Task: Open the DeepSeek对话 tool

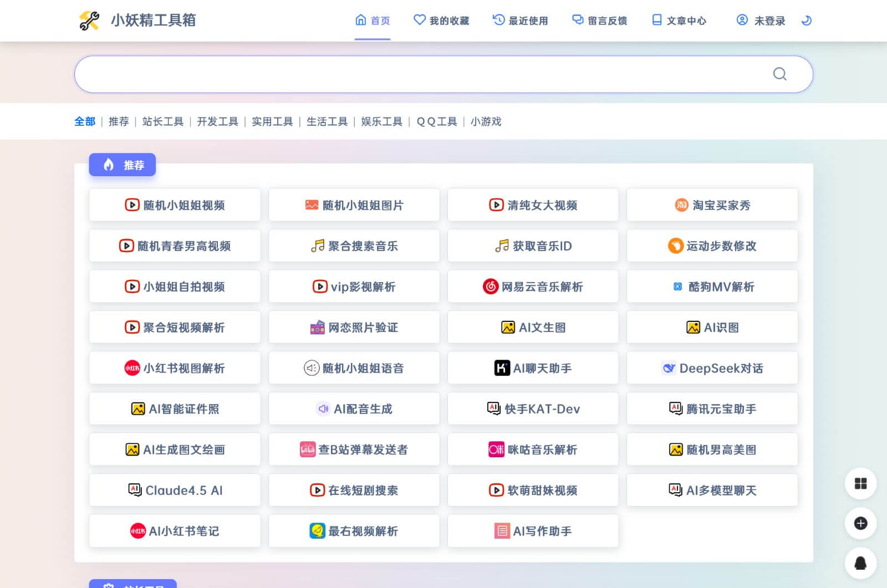Action: coord(712,367)
